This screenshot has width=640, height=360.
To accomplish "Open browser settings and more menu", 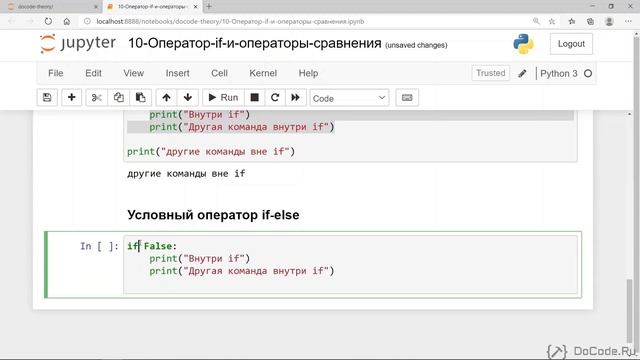I will pyautogui.click(x=628, y=21).
